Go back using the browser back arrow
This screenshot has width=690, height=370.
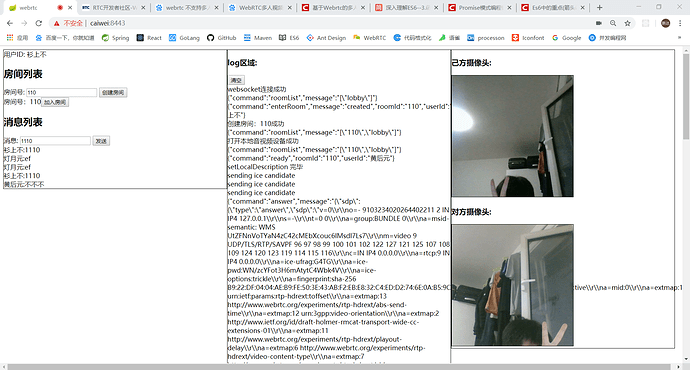[x=10, y=23]
